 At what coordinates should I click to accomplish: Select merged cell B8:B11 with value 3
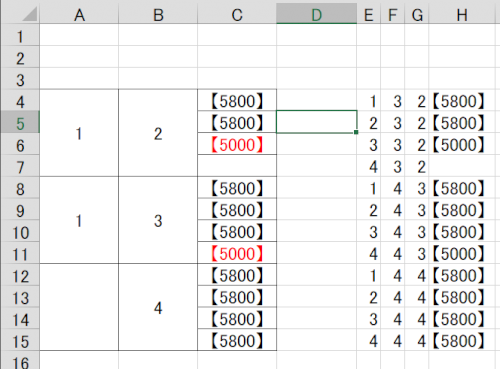[158, 220]
